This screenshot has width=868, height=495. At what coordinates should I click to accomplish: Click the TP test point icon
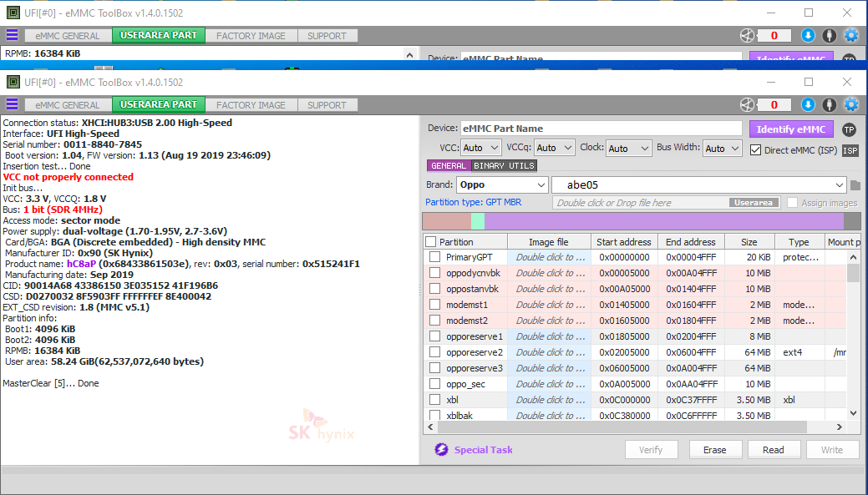(849, 129)
